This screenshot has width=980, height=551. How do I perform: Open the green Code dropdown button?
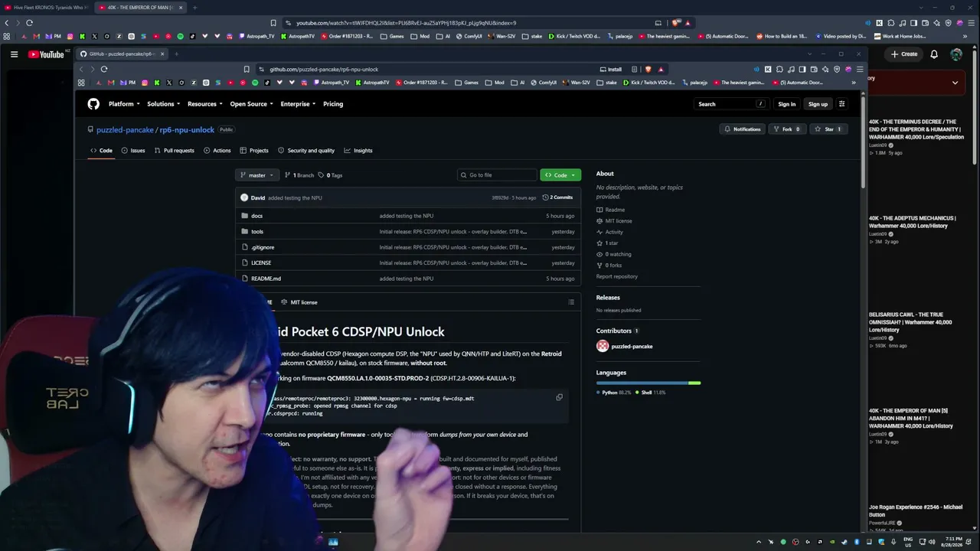(560, 175)
